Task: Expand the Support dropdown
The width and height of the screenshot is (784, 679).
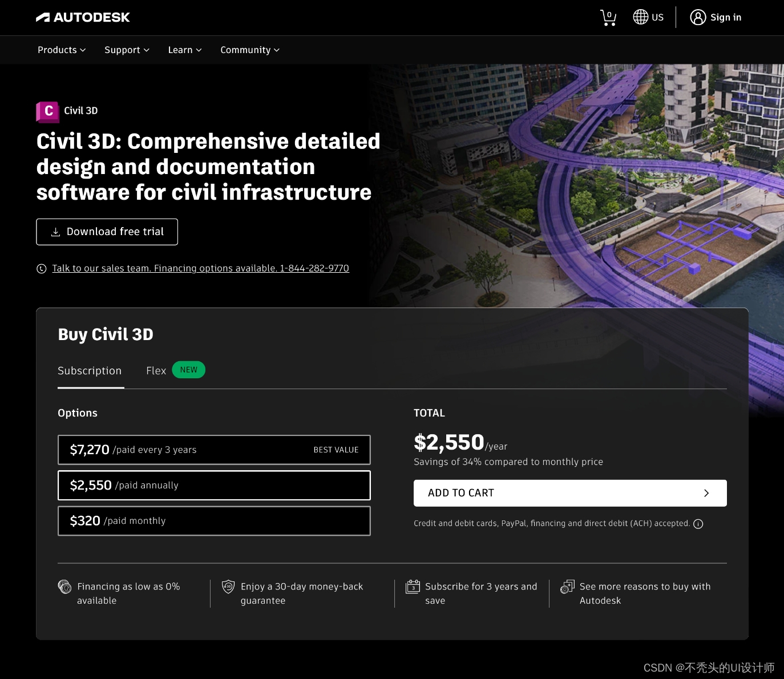Action: click(x=127, y=50)
